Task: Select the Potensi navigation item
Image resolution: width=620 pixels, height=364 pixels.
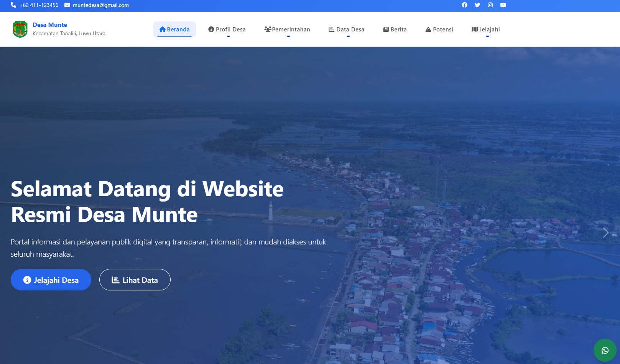Action: pyautogui.click(x=439, y=29)
